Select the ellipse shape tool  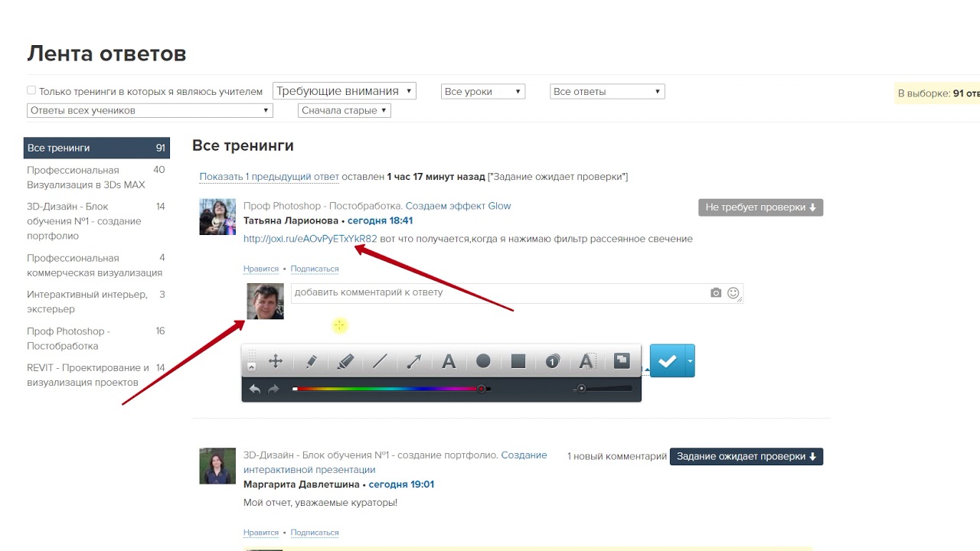(x=483, y=361)
